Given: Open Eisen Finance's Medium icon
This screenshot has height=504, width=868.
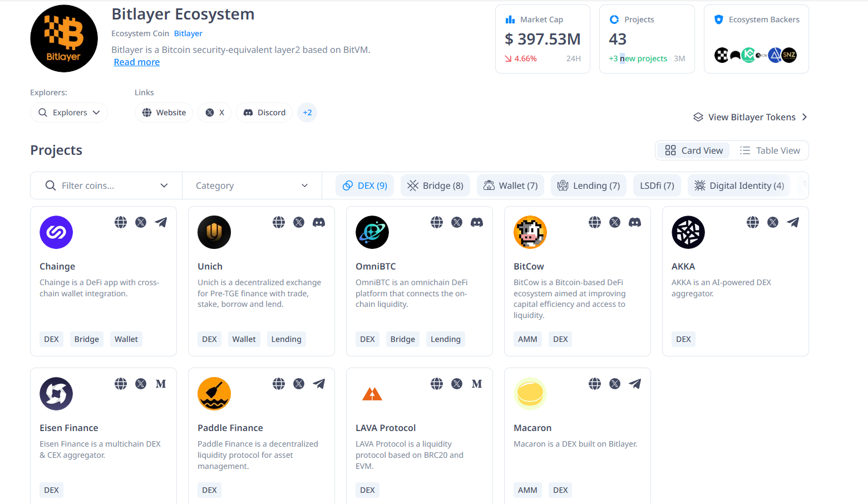Looking at the screenshot, I should (x=161, y=384).
